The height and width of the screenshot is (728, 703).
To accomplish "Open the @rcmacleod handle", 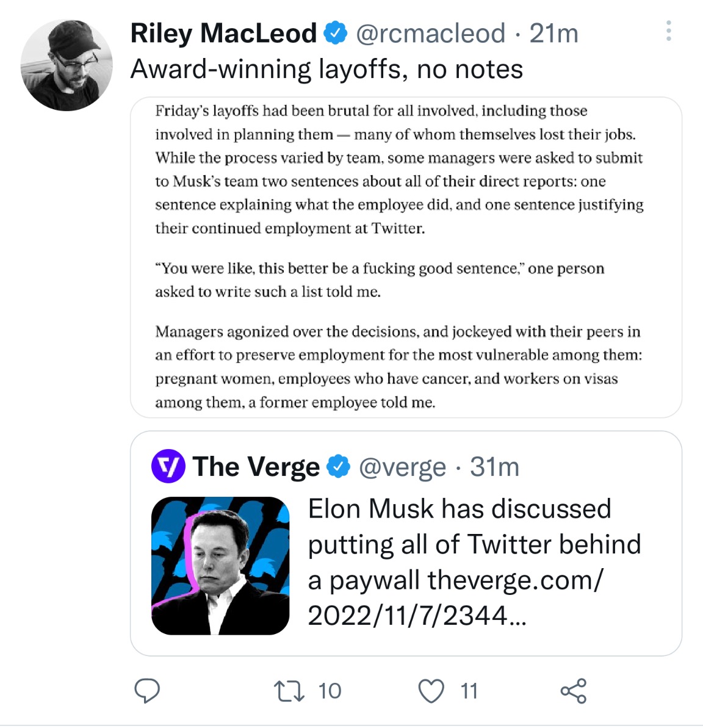I will click(430, 33).
